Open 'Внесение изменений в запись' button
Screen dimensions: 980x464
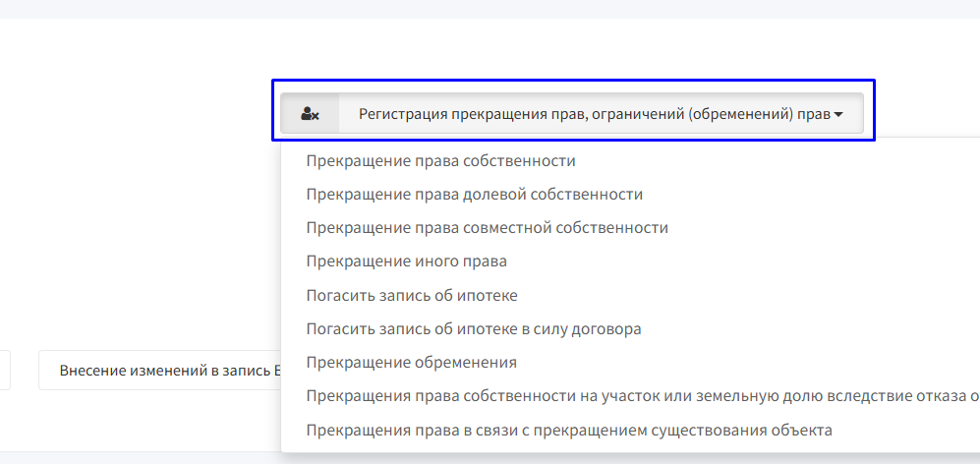160,371
